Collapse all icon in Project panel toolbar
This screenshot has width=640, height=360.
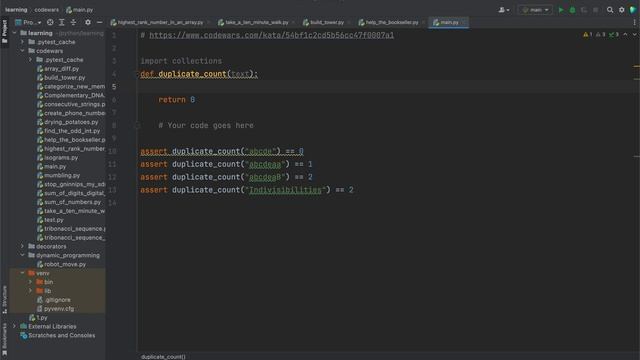pyautogui.click(x=73, y=22)
